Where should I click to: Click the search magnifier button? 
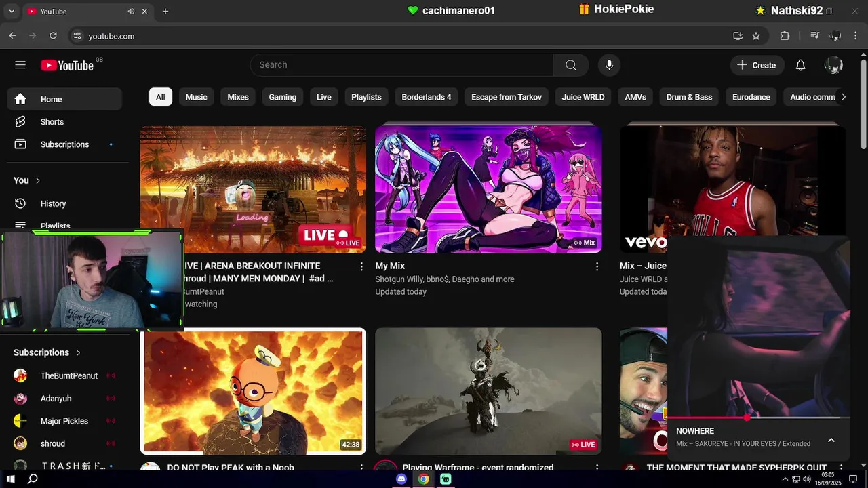[571, 65]
